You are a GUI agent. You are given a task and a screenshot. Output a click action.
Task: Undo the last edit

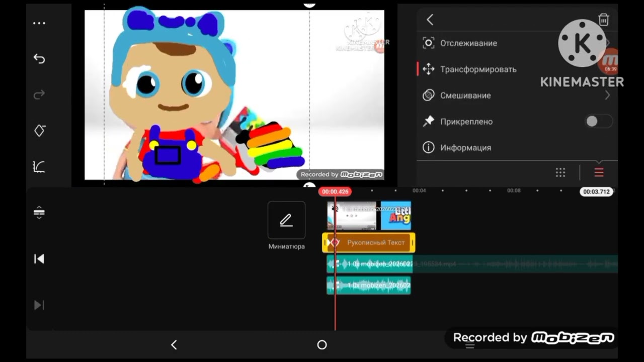pyautogui.click(x=39, y=59)
